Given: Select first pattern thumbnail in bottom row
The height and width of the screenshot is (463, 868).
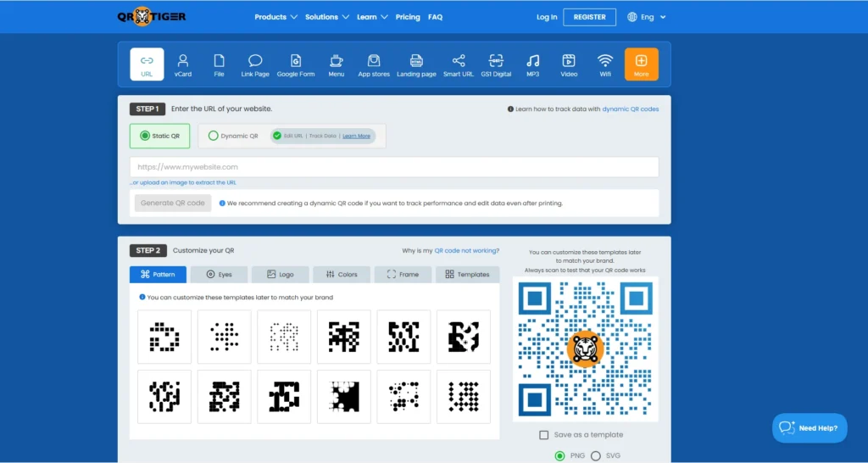Looking at the screenshot, I should coord(164,397).
